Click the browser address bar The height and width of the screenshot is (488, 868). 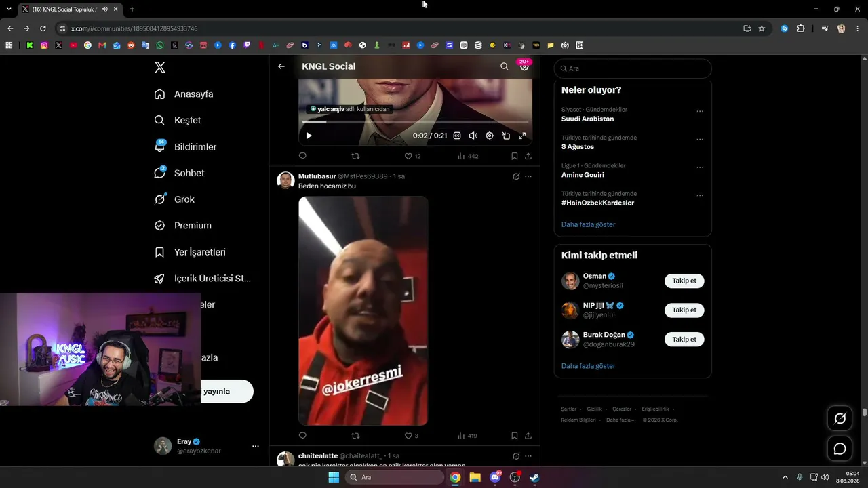[400, 28]
